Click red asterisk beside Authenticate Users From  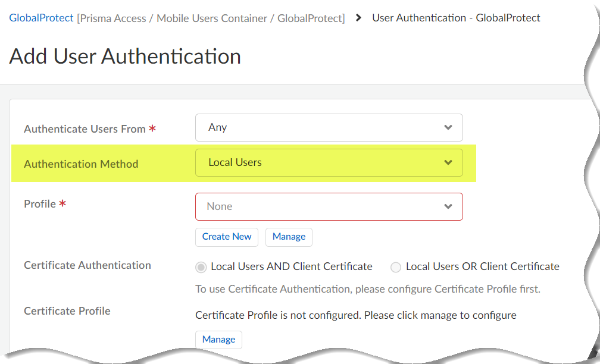(x=152, y=129)
